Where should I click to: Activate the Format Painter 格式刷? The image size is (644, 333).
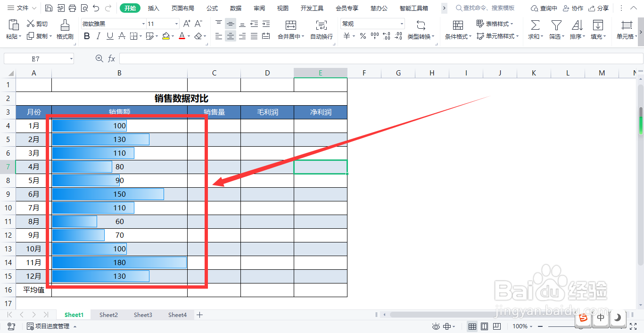pyautogui.click(x=65, y=29)
